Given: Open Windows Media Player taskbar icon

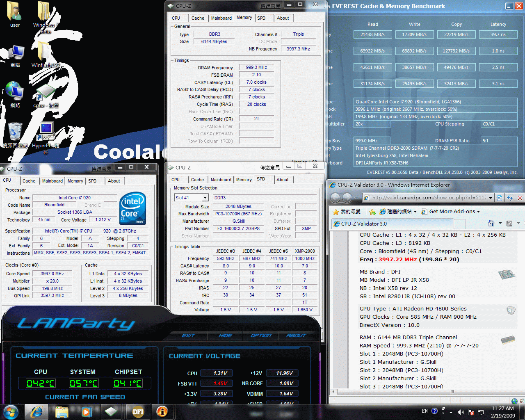Looking at the screenshot, I should click(x=86, y=411).
